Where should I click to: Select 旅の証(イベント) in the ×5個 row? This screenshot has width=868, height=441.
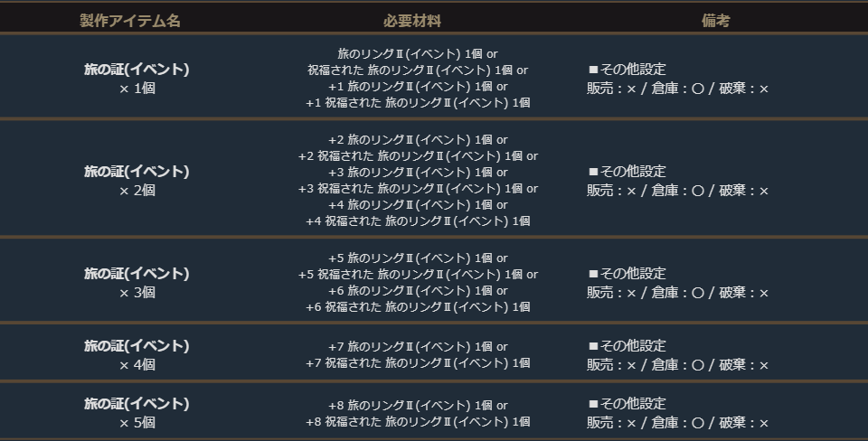pos(137,404)
